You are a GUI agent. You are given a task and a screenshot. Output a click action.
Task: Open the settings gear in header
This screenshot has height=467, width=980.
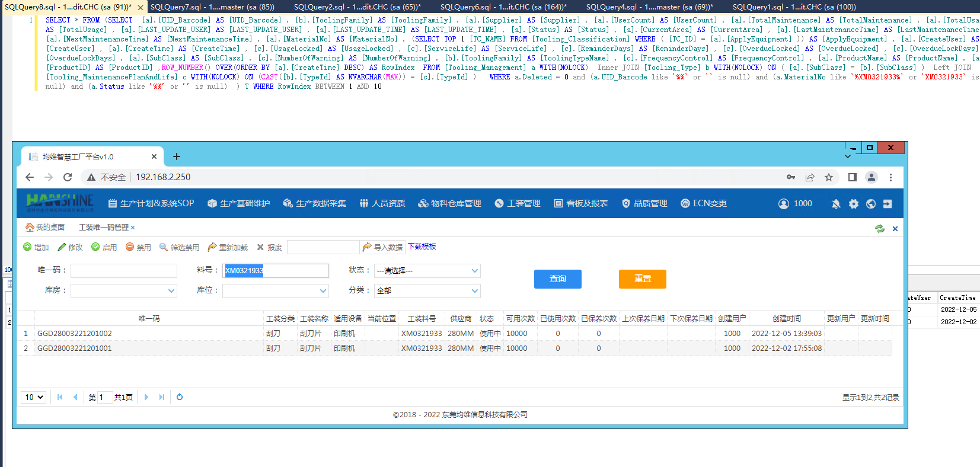click(853, 204)
